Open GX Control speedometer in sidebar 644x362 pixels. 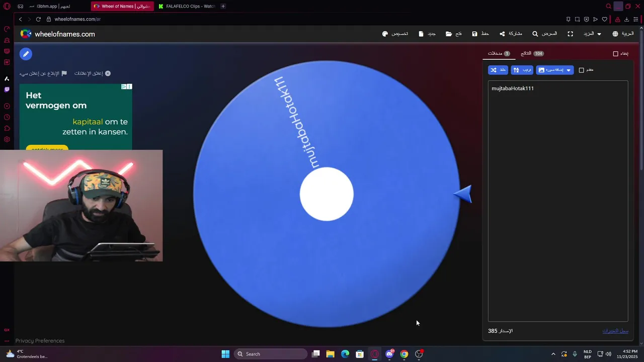point(7,29)
